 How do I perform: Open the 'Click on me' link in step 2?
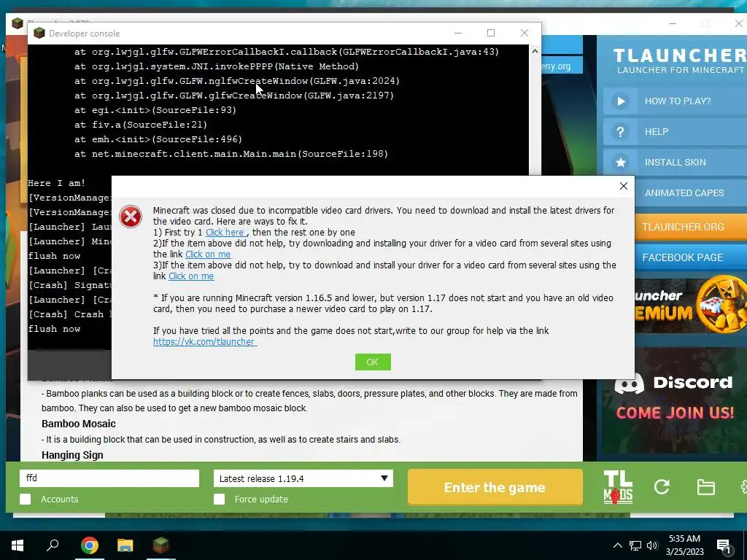coord(208,254)
